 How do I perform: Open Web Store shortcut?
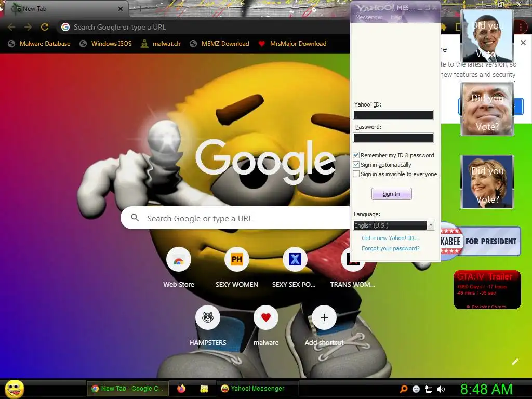coord(179,260)
